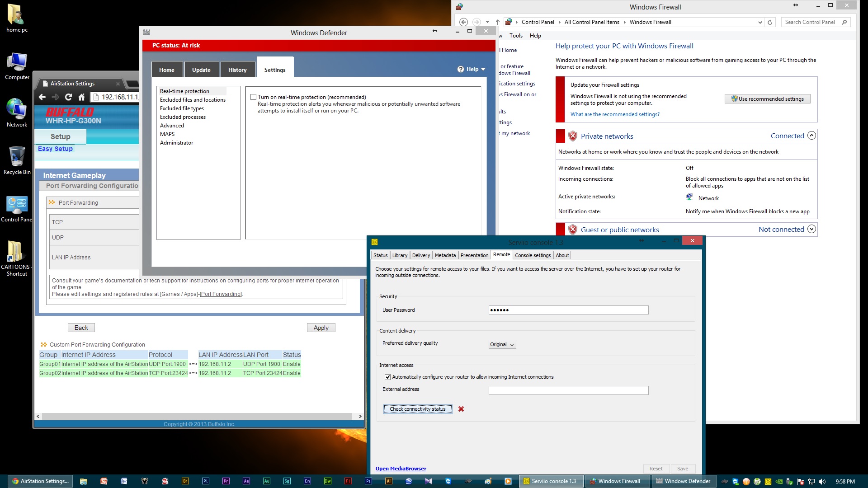The height and width of the screenshot is (488, 868).
Task: Launch Adobe Flash from the taskbar
Action: 348,481
